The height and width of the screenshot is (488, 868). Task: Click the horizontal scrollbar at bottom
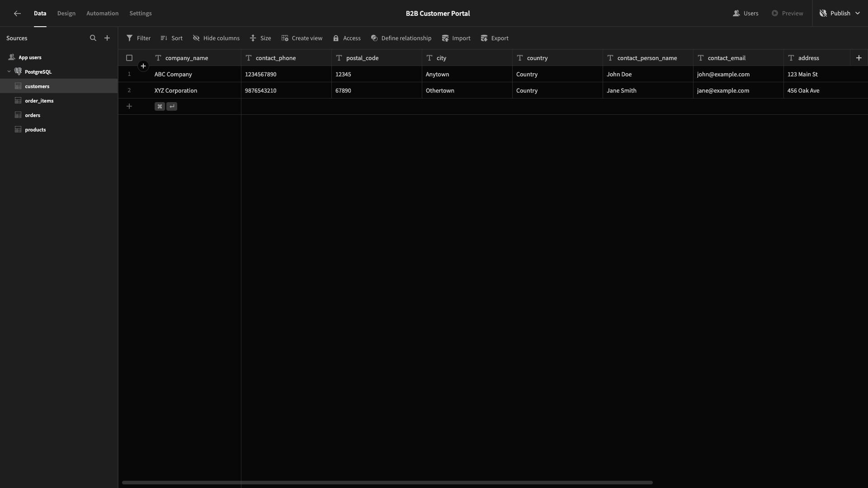click(387, 483)
